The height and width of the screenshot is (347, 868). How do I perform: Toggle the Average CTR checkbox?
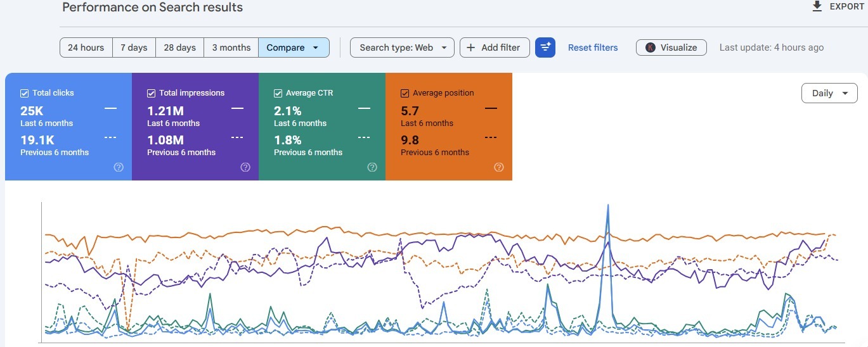[278, 93]
